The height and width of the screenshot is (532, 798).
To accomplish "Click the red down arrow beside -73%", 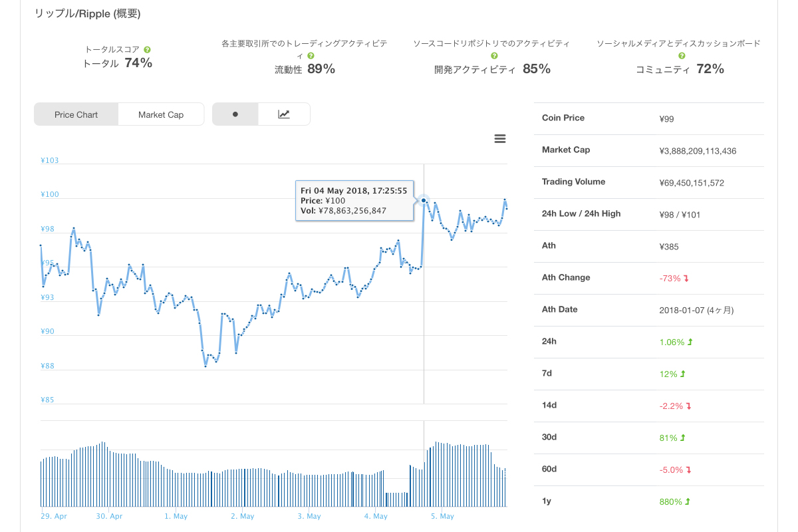I will coord(686,278).
